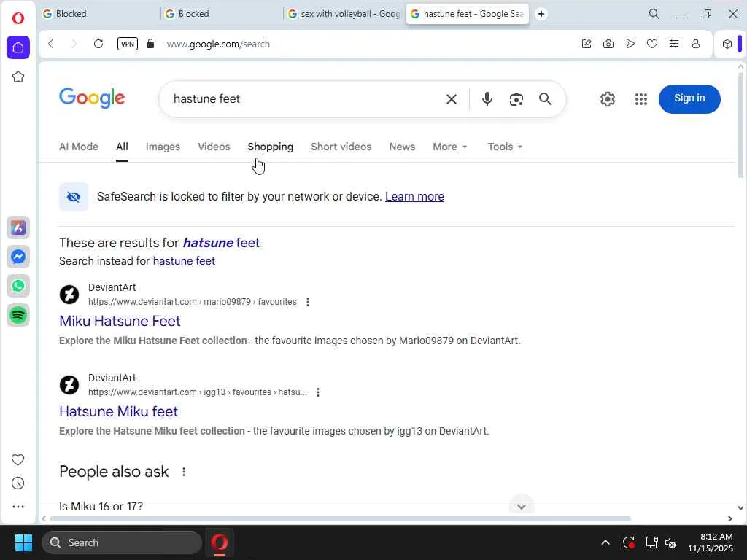Click the vertical page scrollbar thumb
Screen dimensions: 747x560
pyautogui.click(x=740, y=125)
